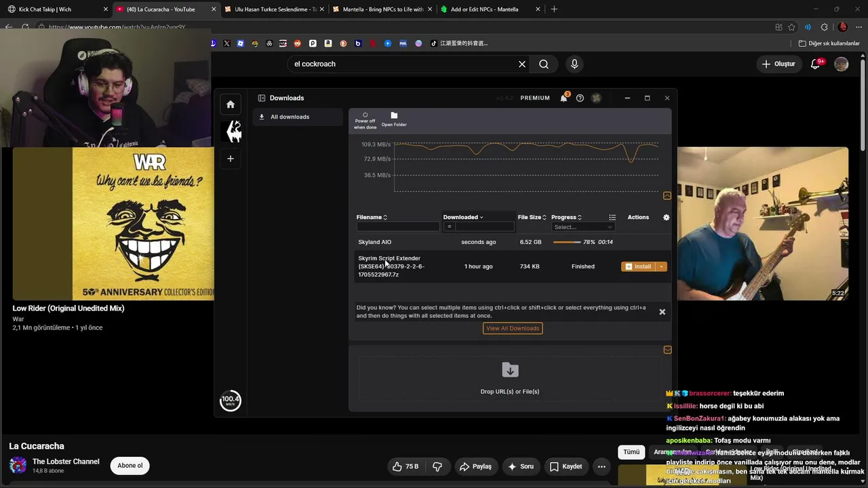Viewport: 868px width, 488px height.
Task: Click the Filename filter text field
Action: coord(398,227)
